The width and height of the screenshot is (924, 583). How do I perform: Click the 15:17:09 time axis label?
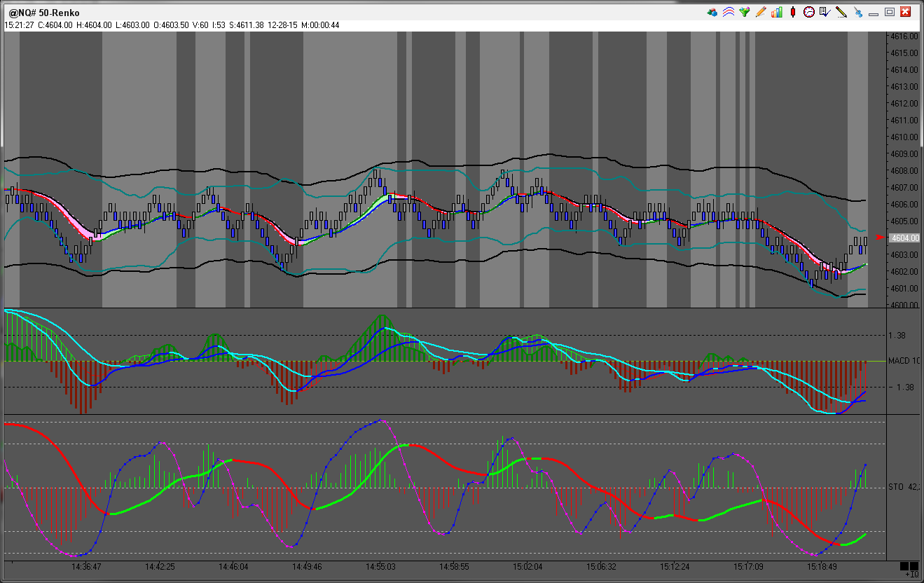pos(747,566)
